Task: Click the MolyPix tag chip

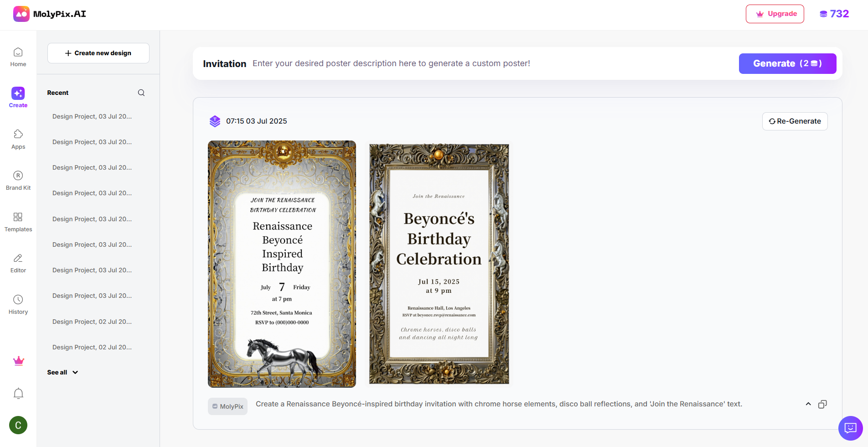Action: [227, 406]
